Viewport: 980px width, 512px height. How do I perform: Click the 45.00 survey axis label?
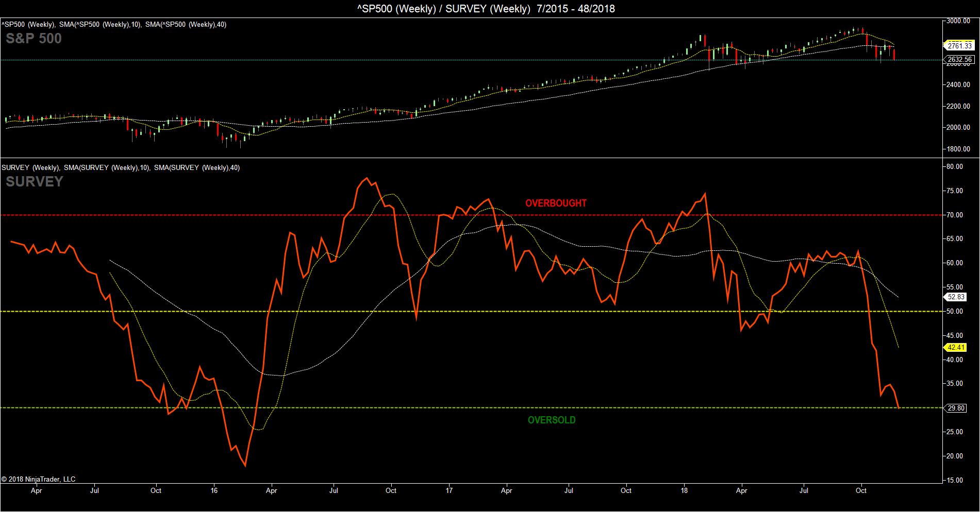(955, 335)
